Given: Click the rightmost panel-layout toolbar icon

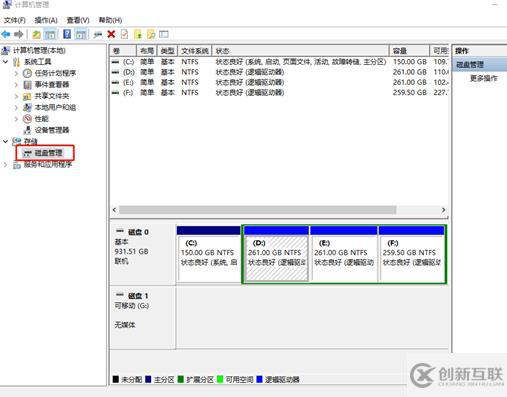Looking at the screenshot, I should (164, 34).
